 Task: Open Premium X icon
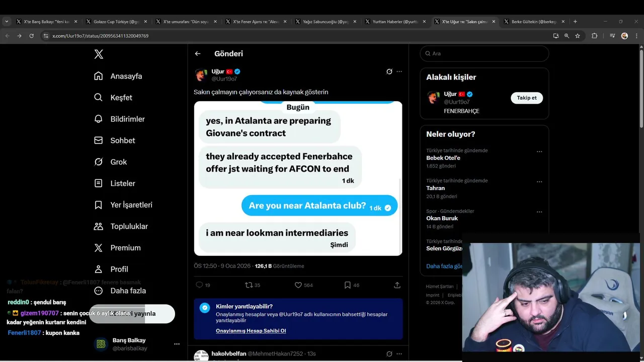click(x=99, y=247)
